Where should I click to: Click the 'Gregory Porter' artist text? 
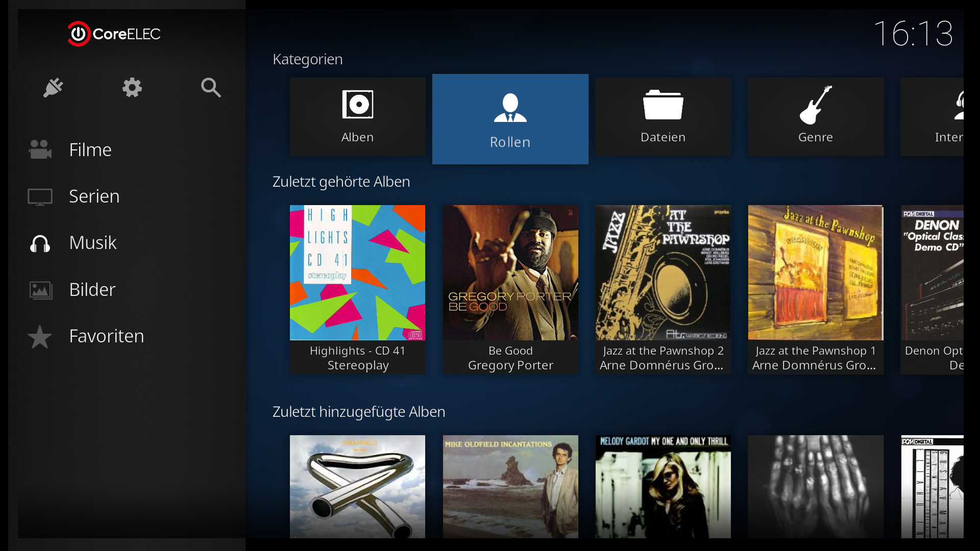click(510, 366)
